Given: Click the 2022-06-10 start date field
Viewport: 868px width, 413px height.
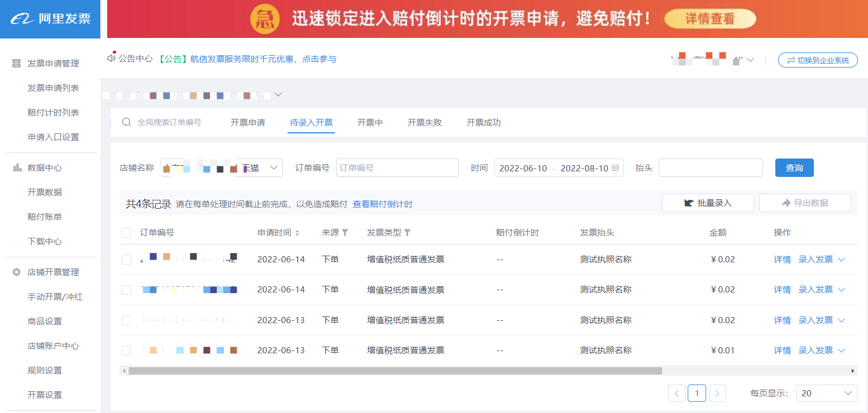Looking at the screenshot, I should point(523,169).
